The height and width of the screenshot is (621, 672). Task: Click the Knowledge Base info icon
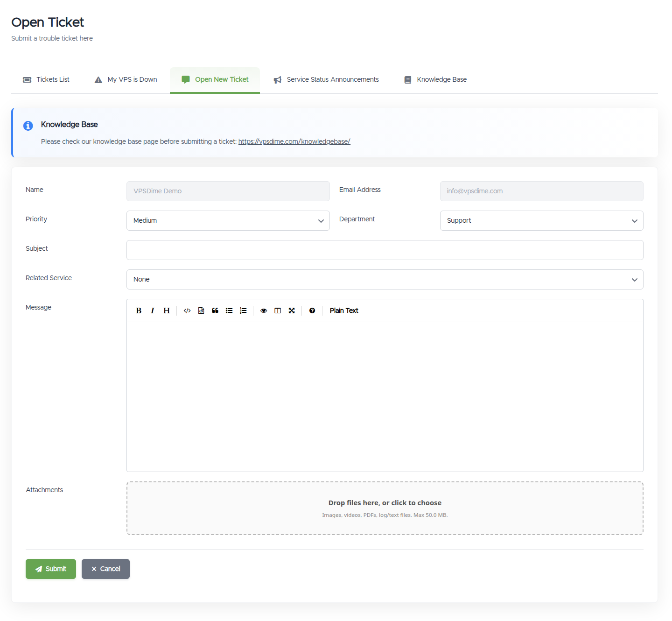tap(28, 126)
